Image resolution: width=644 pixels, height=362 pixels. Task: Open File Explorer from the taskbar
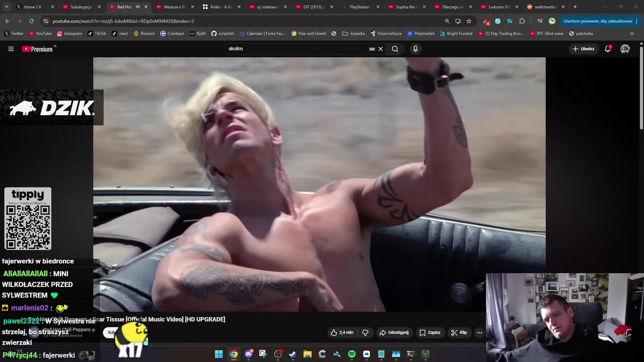307,354
